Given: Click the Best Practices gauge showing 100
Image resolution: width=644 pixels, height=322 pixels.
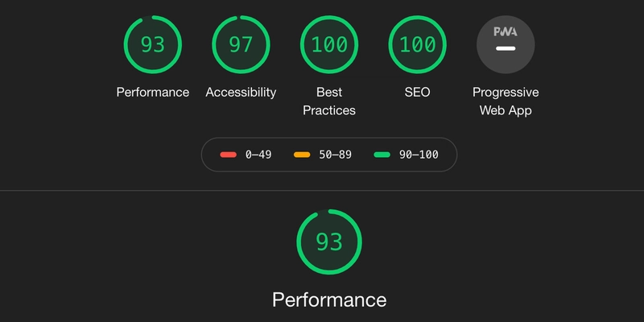Looking at the screenshot, I should (329, 45).
